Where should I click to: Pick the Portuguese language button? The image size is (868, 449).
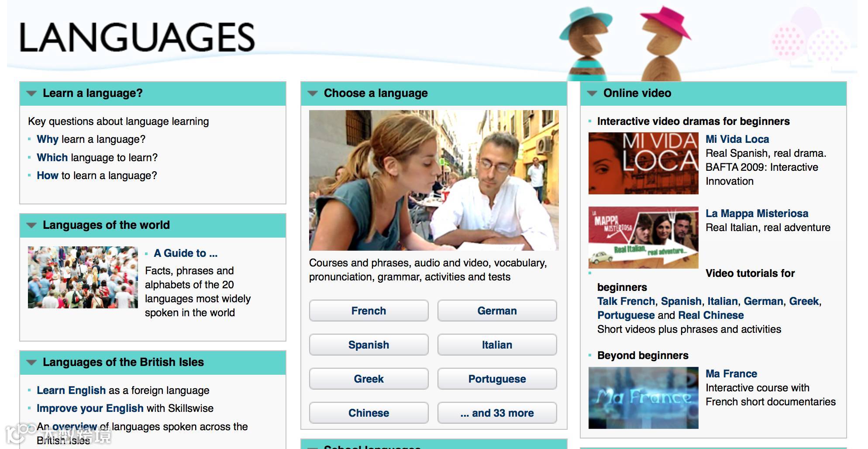coord(497,379)
